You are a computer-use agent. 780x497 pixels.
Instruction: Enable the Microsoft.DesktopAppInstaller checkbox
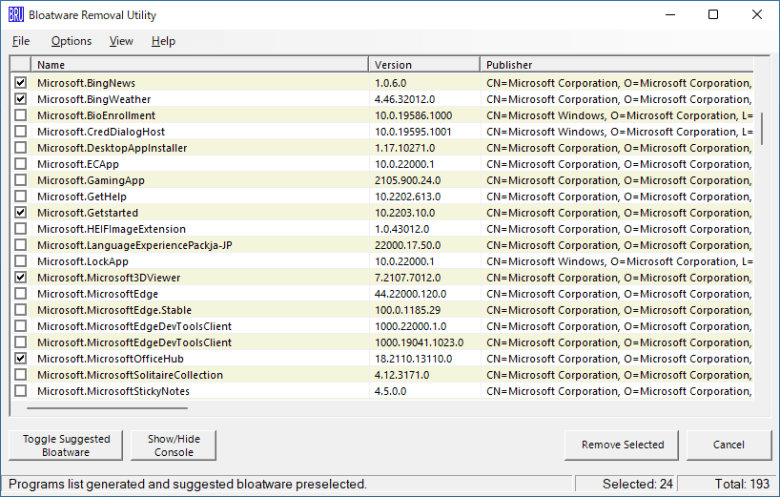coord(20,148)
